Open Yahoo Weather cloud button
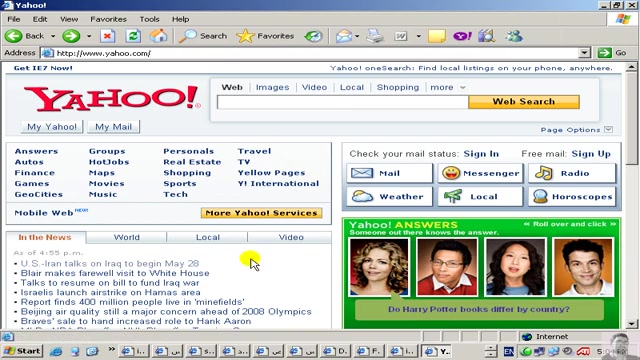This screenshot has height=360, width=640. [389, 197]
